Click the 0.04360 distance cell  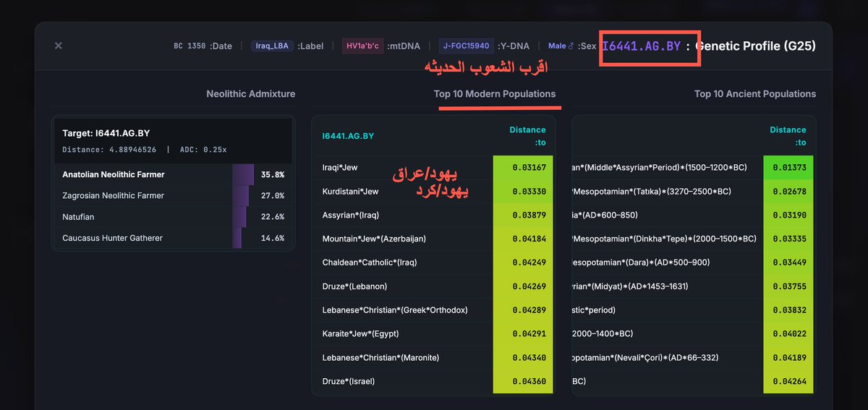click(523, 381)
